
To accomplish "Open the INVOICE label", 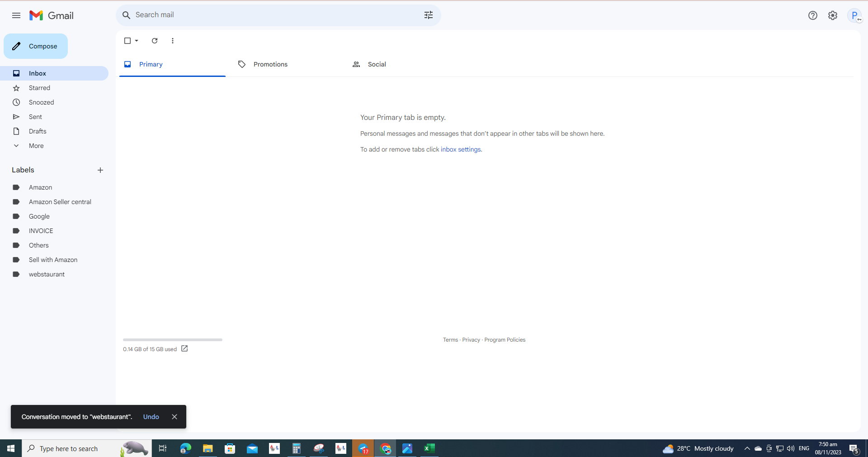I will point(54,231).
